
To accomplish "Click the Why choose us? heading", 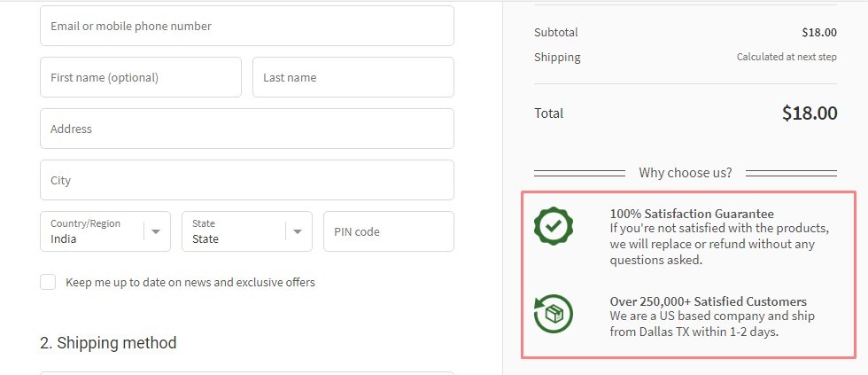I will [686, 173].
